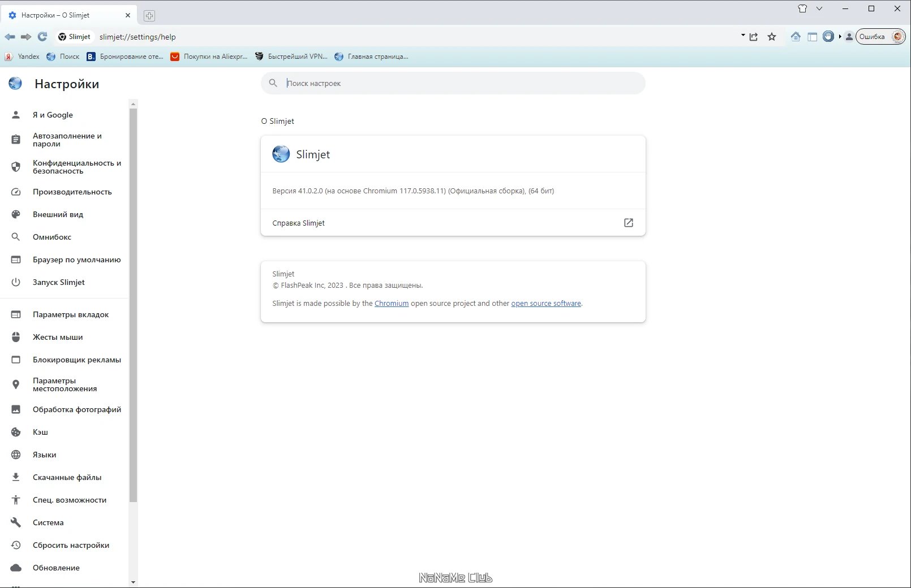Click the address bar URL slimjet://settings/help
The width and height of the screenshot is (911, 588).
(x=137, y=37)
